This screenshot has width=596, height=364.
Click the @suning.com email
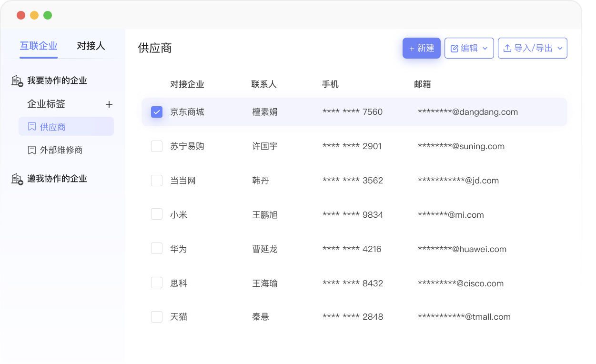pyautogui.click(x=461, y=146)
